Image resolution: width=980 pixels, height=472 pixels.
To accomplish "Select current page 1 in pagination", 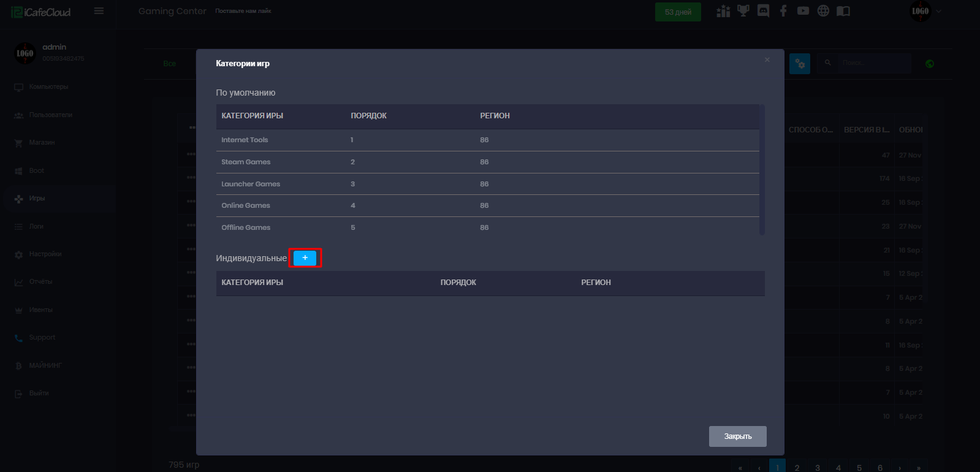I will (x=777, y=466).
